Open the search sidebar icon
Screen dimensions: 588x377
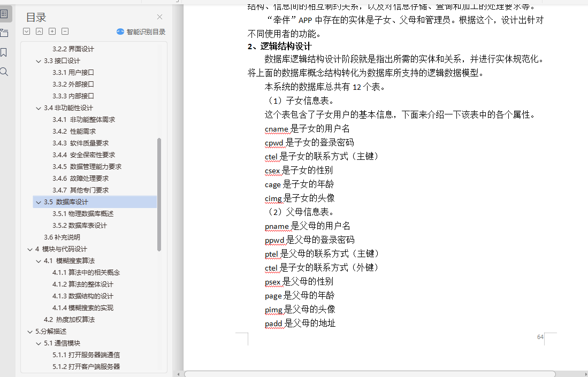[x=4, y=72]
